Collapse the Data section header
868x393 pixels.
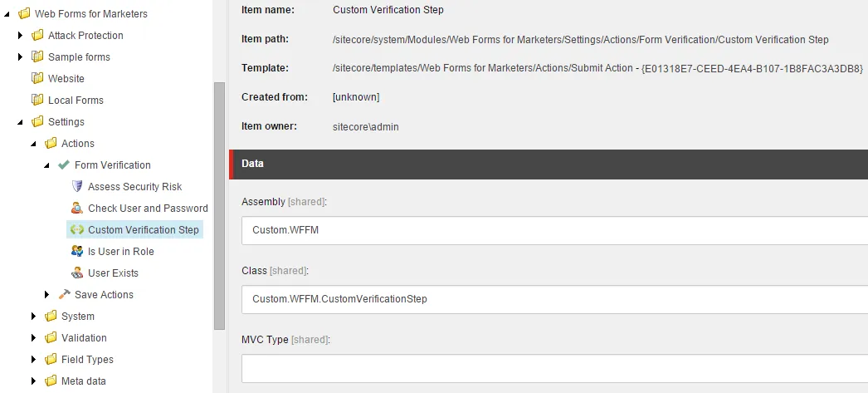click(x=548, y=165)
